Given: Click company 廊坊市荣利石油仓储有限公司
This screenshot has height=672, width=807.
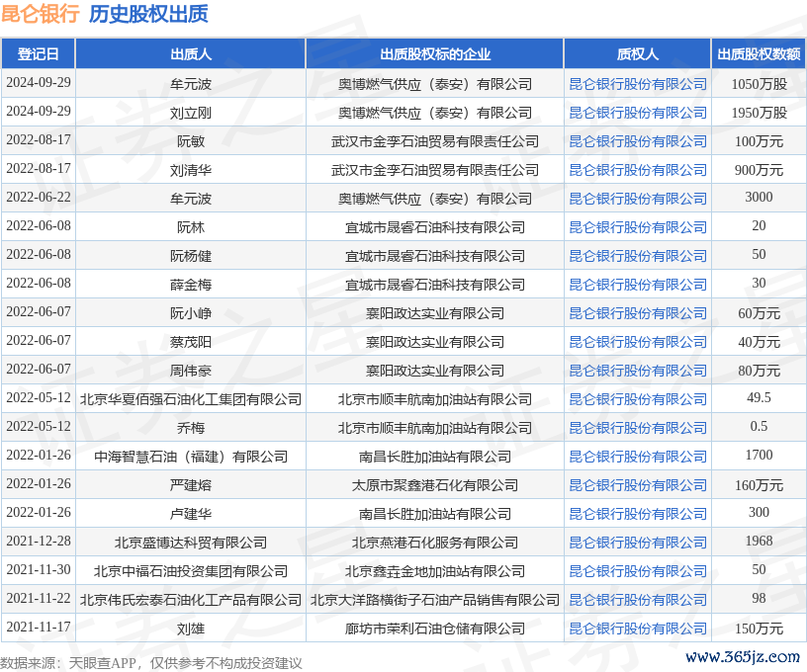Looking at the screenshot, I should pos(435,629).
